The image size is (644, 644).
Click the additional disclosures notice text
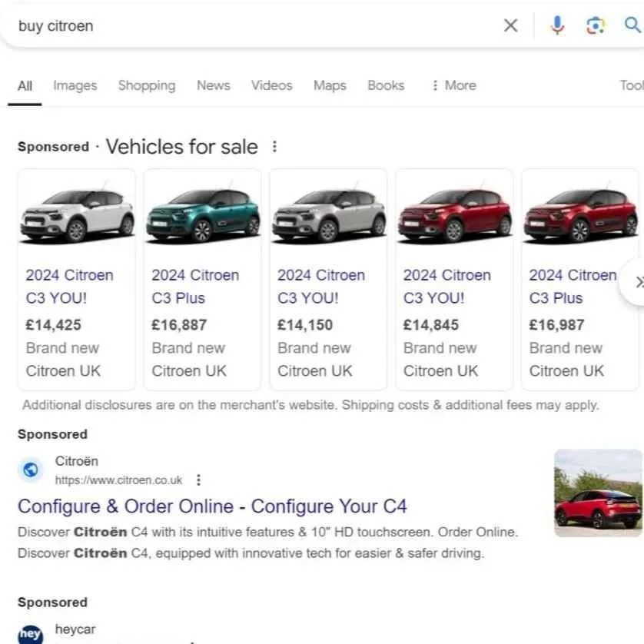(x=310, y=405)
